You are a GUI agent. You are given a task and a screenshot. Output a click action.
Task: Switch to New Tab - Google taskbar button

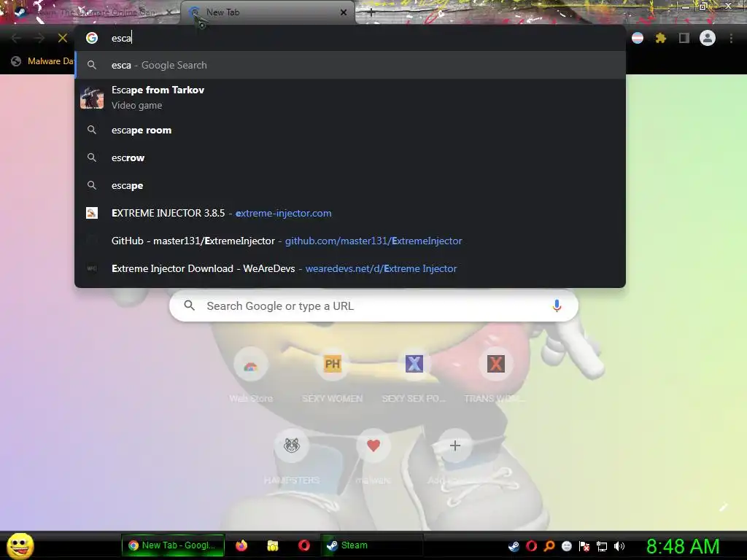click(172, 545)
